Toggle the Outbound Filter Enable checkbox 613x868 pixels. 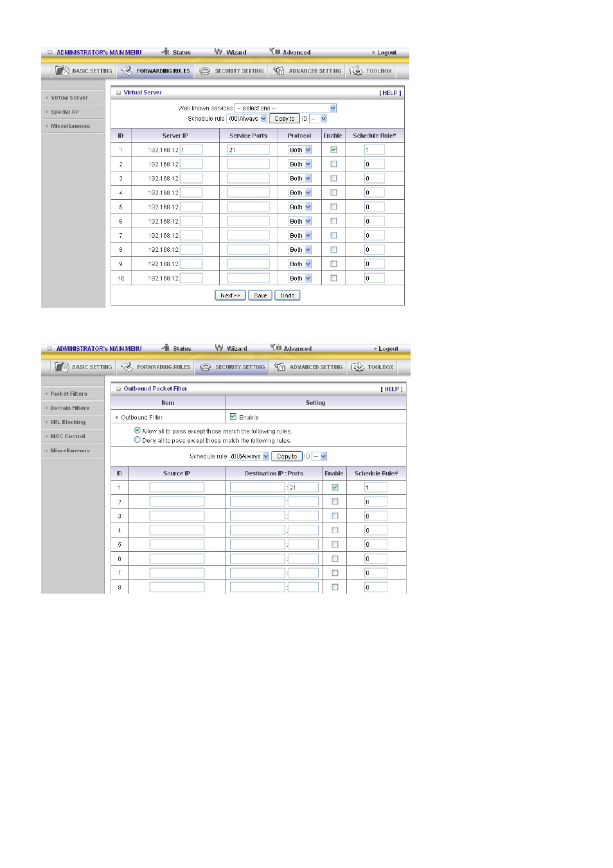(233, 416)
